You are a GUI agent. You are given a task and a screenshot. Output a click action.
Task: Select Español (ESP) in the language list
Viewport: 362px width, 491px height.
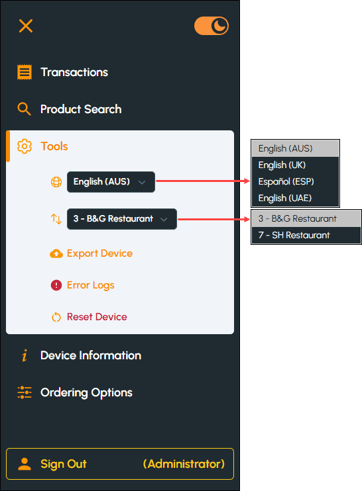point(295,182)
